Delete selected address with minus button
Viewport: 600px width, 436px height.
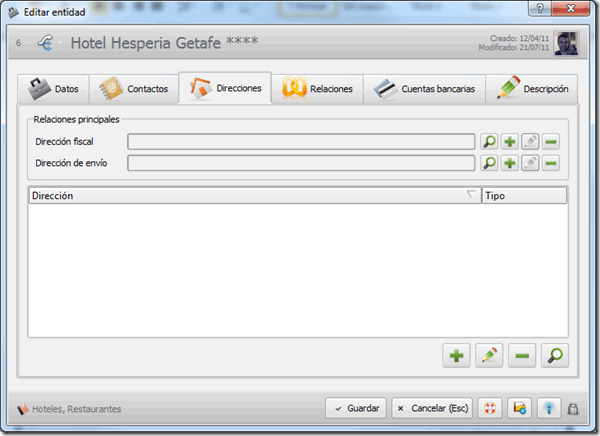[x=522, y=356]
